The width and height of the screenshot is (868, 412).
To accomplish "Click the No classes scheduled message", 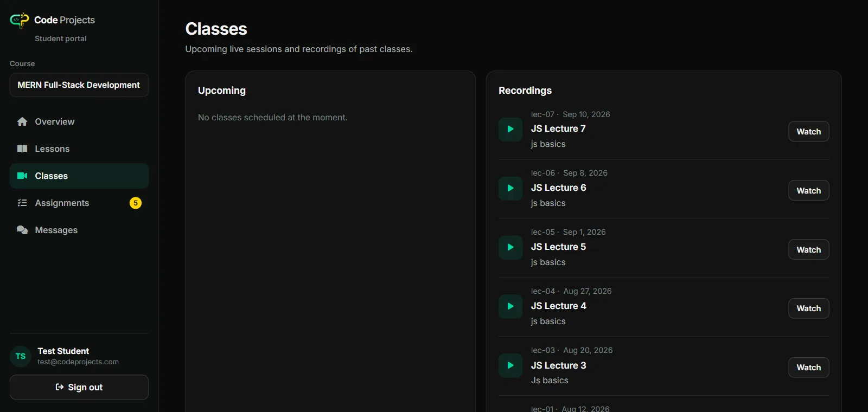I will coord(273,118).
